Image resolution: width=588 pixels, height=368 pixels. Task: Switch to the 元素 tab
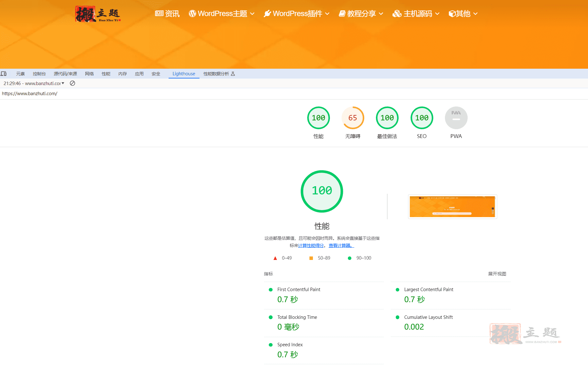click(20, 74)
